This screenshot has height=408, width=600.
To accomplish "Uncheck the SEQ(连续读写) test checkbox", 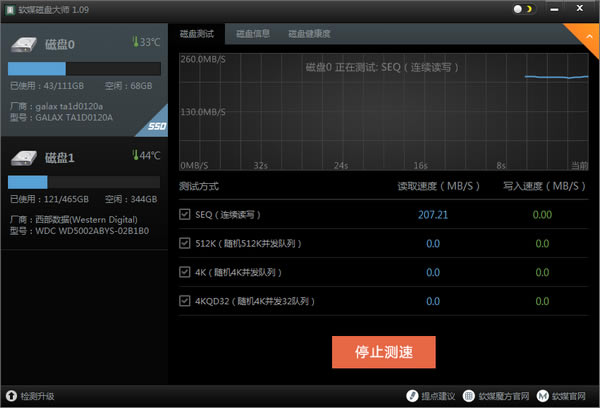I will coord(184,214).
